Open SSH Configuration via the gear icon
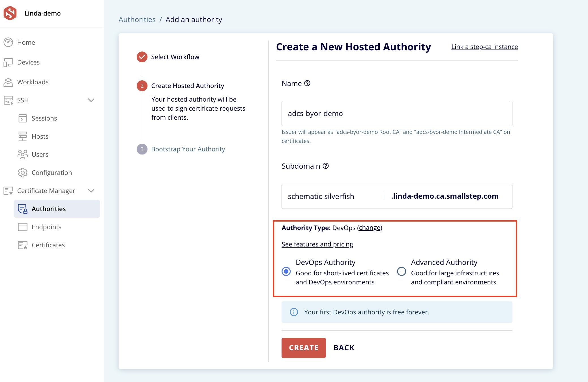This screenshot has width=588, height=382. click(23, 173)
